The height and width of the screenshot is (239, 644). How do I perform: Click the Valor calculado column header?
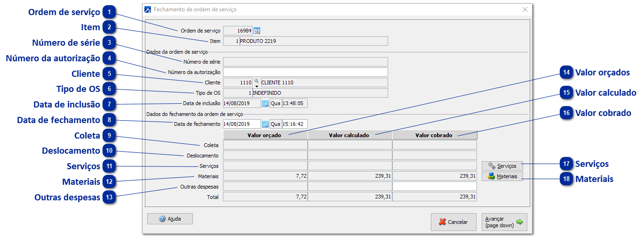pos(350,135)
